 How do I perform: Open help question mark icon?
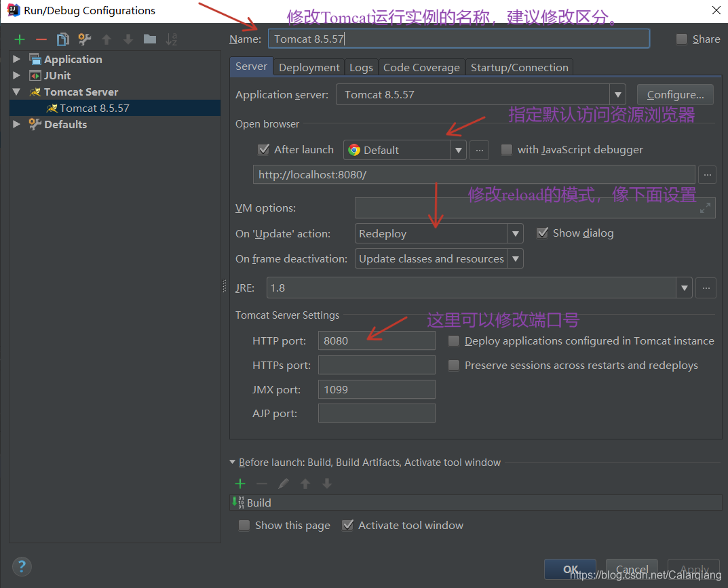21,567
